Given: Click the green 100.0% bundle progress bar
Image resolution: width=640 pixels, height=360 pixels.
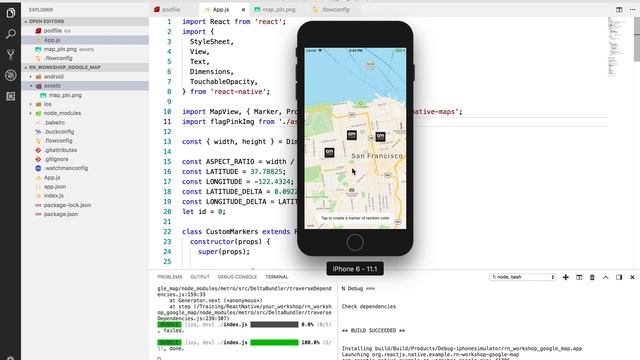Looking at the screenshot, I should (x=274, y=342).
